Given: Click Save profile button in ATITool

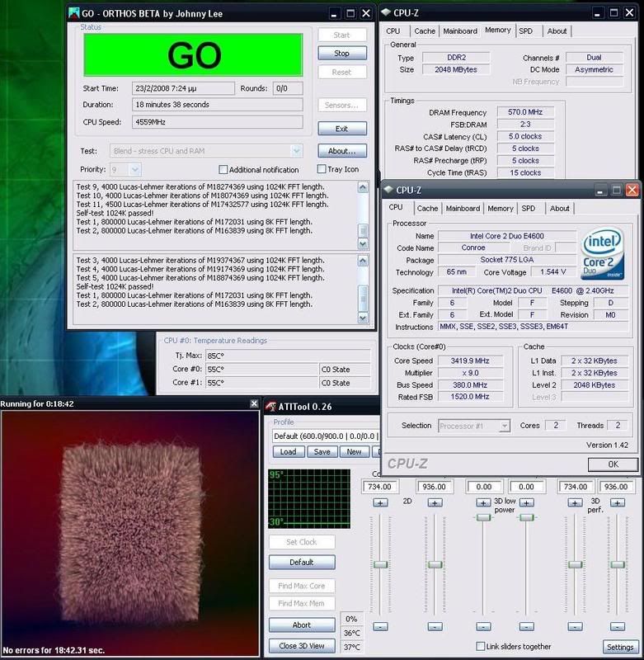Looking at the screenshot, I should click(x=322, y=451).
